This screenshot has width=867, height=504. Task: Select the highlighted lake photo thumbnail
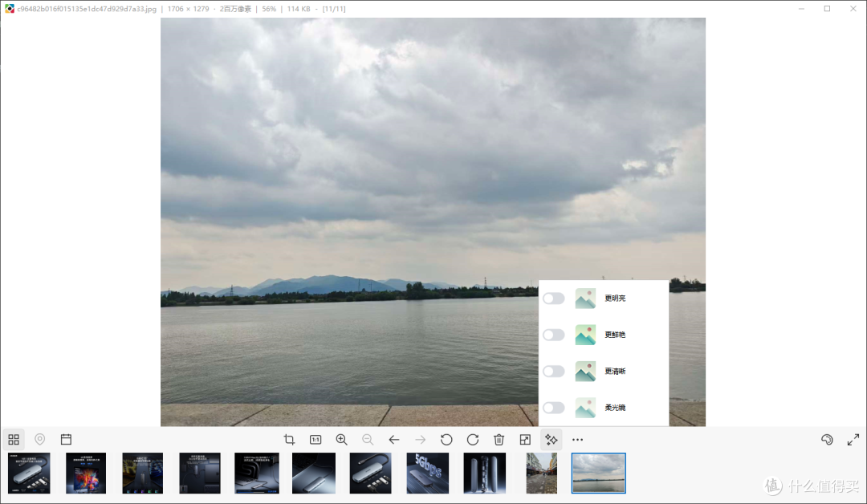coord(598,473)
